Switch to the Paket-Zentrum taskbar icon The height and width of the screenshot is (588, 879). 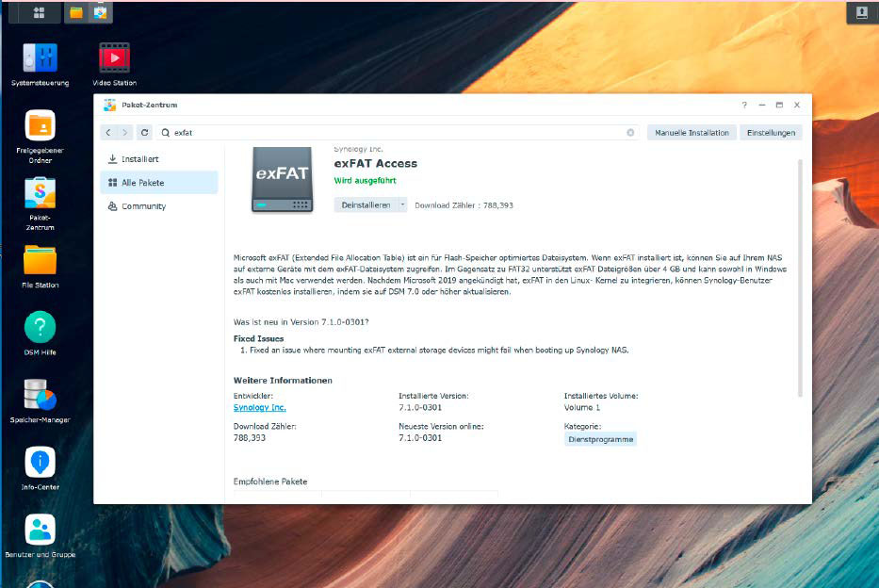click(x=101, y=12)
